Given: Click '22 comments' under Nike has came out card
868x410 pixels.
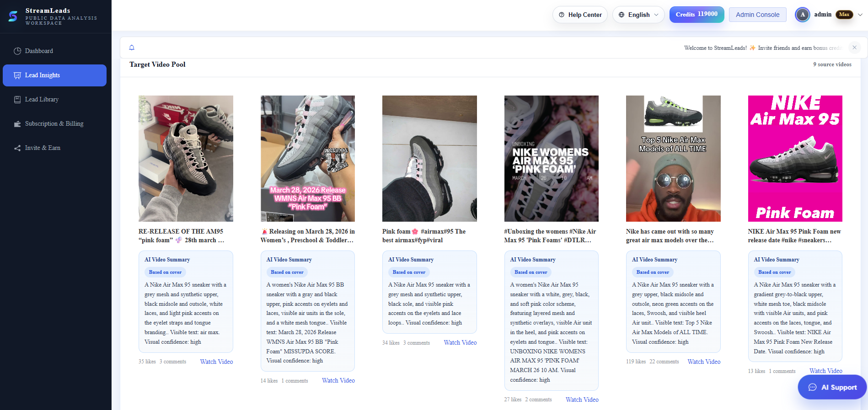Looking at the screenshot, I should pos(664,362).
